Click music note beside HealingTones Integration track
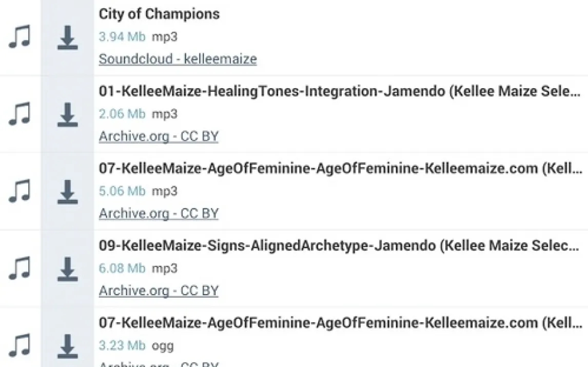The width and height of the screenshot is (588, 367). (19, 114)
